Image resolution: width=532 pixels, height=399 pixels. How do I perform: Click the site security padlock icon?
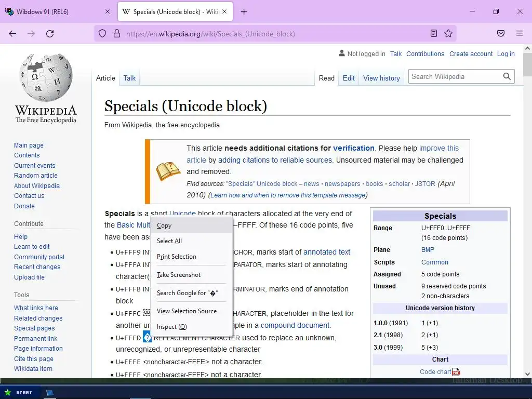pyautogui.click(x=117, y=34)
